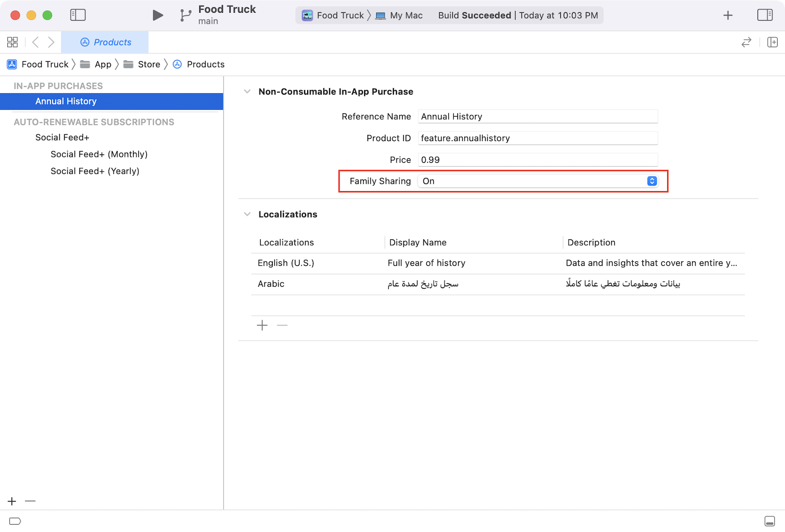Click the Product ID text field
785x532 pixels.
coord(538,138)
